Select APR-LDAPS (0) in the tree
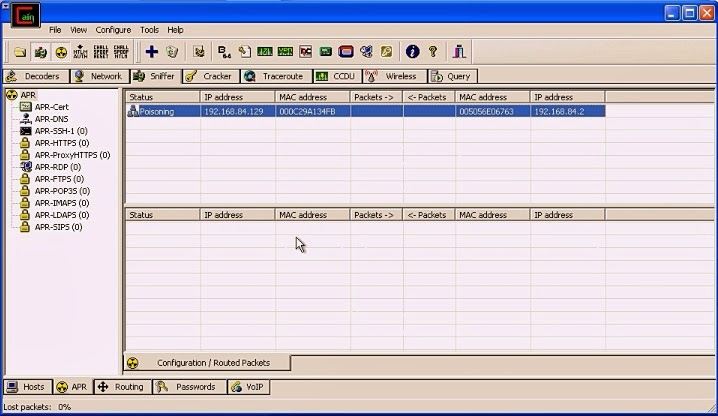The width and height of the screenshot is (718, 416). click(62, 215)
